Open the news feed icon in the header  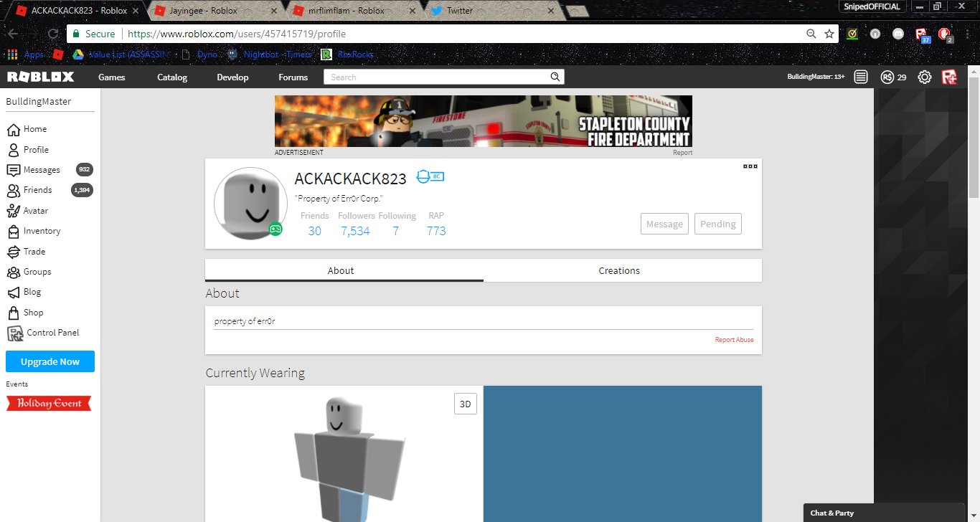861,77
